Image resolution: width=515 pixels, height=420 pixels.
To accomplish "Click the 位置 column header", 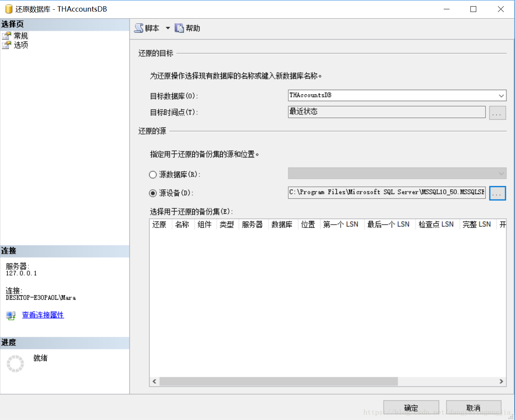I will point(309,225).
